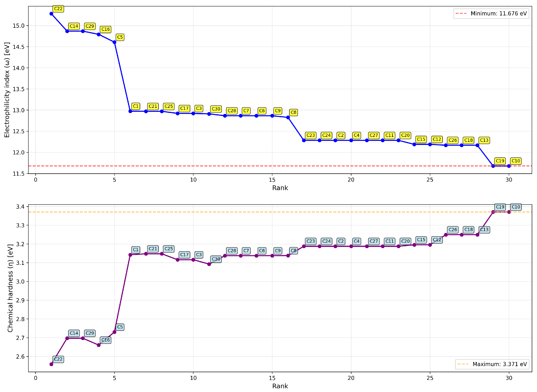Select the yellow C16 label
537x392 pixels.
click(x=105, y=29)
